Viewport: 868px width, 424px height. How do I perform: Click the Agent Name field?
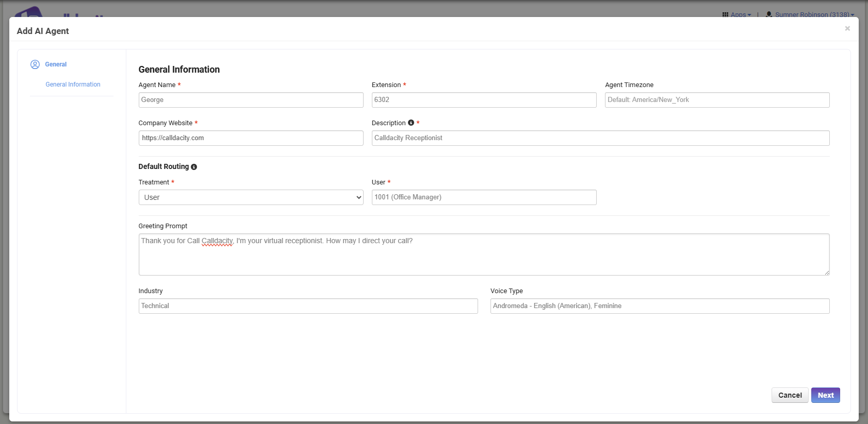251,100
